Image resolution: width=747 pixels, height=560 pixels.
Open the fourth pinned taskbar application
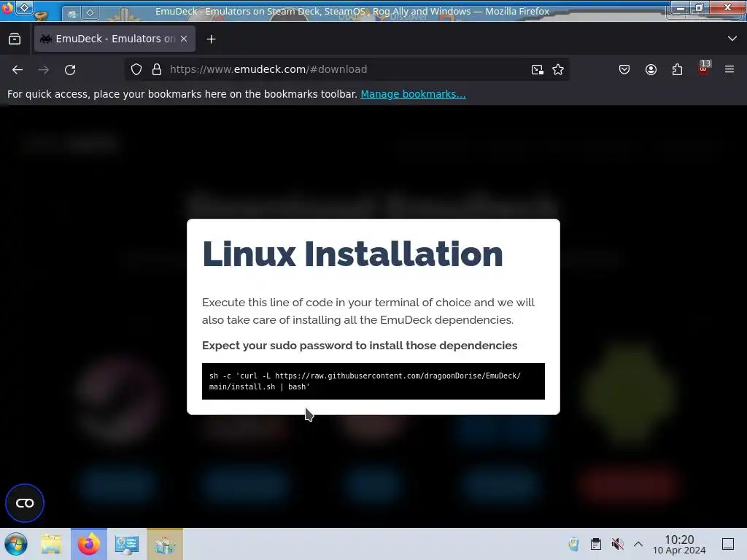[x=165, y=544]
